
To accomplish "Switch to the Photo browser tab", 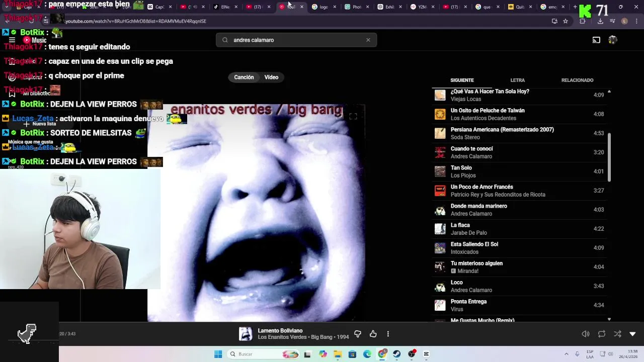I will (353, 7).
